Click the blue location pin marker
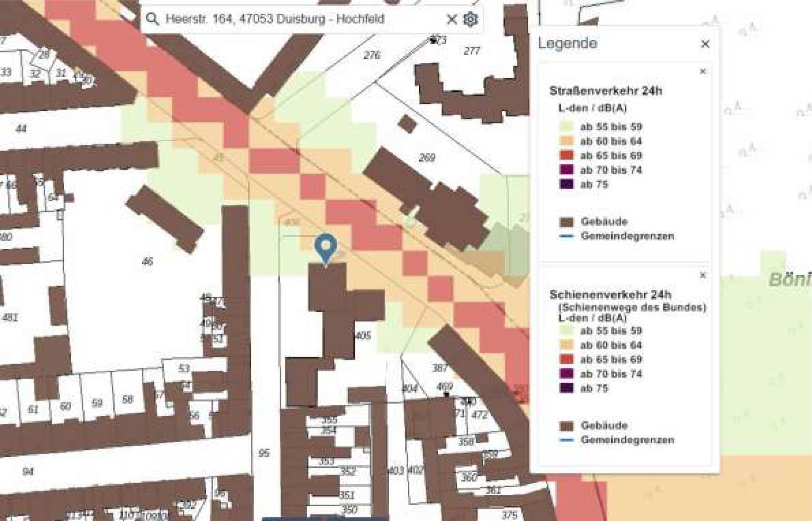Screen dimensions: 812x521 click(326, 249)
